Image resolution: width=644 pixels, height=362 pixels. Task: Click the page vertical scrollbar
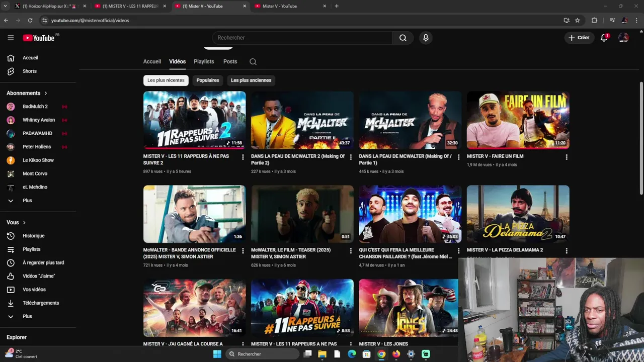pyautogui.click(x=641, y=138)
